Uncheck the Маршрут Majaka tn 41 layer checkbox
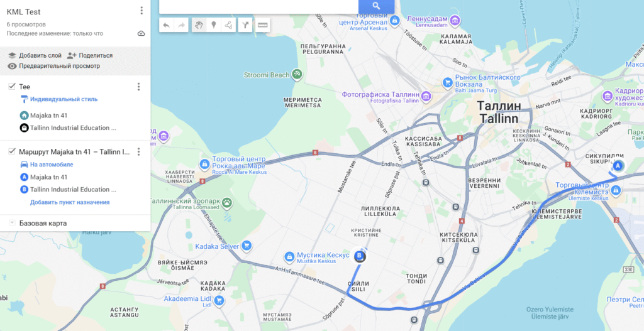 [12, 151]
